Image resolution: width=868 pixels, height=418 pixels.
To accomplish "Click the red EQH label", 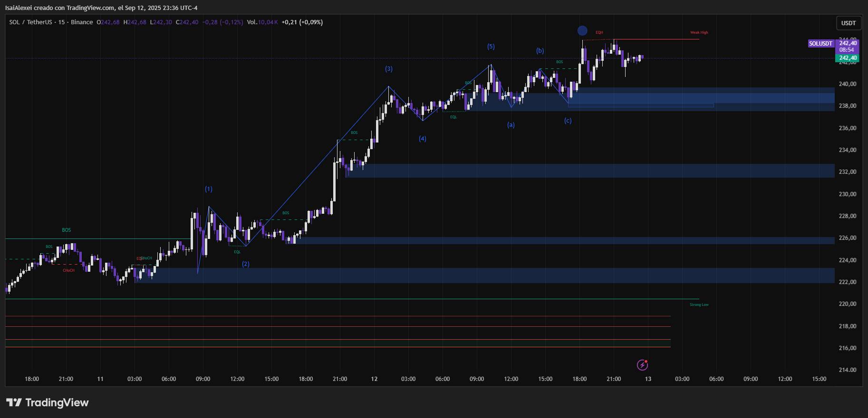I will coord(599,33).
